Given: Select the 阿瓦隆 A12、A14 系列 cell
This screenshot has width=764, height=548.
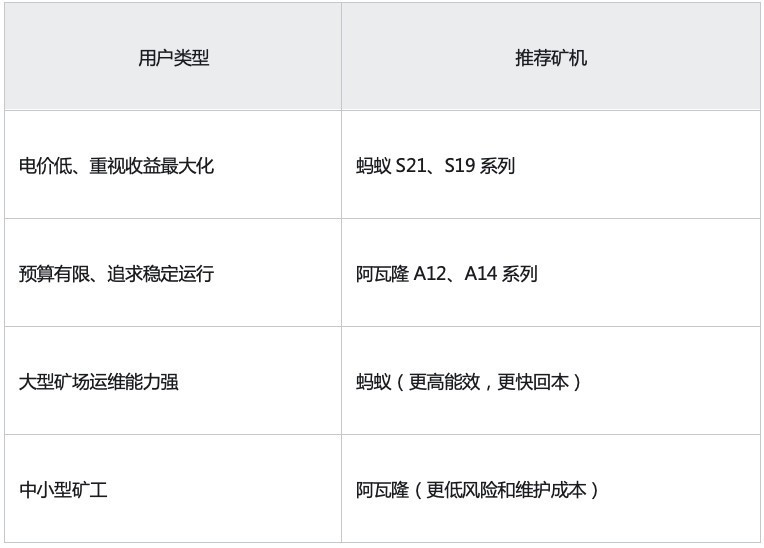Looking at the screenshot, I should click(551, 273).
